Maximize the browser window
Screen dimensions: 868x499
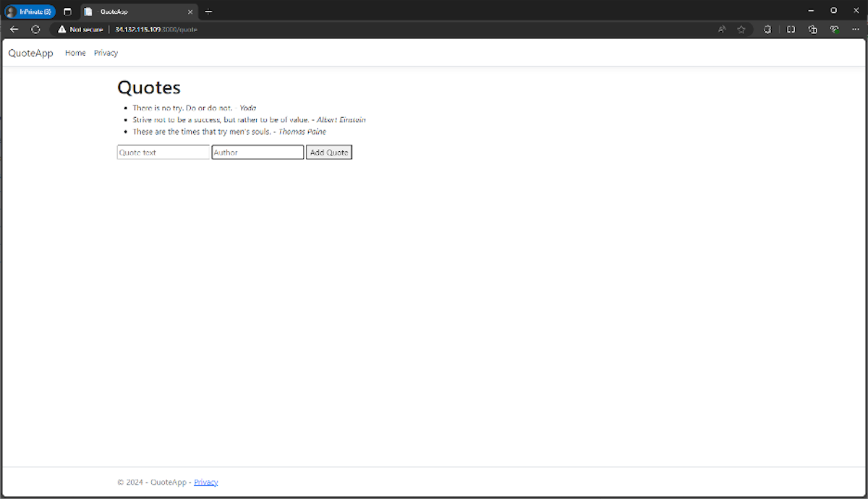pyautogui.click(x=833, y=11)
